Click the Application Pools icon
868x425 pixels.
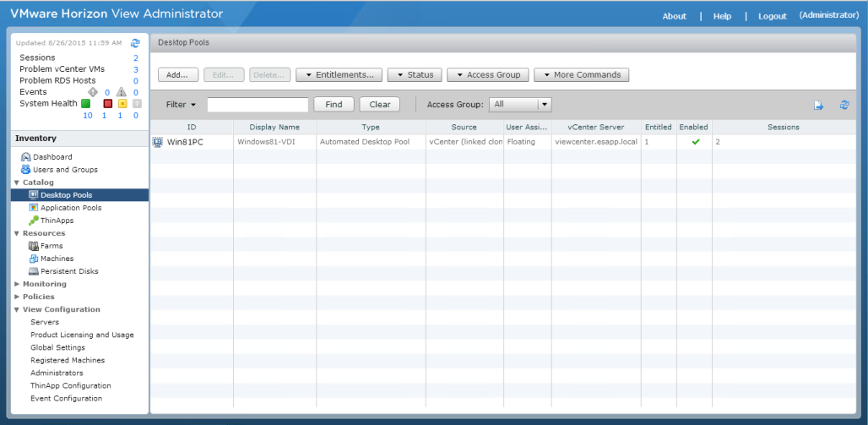point(33,208)
